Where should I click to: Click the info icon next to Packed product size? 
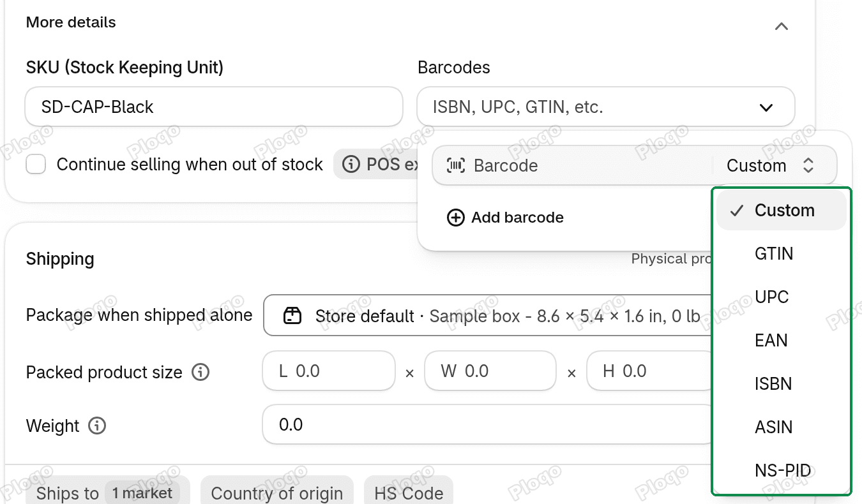pos(200,372)
